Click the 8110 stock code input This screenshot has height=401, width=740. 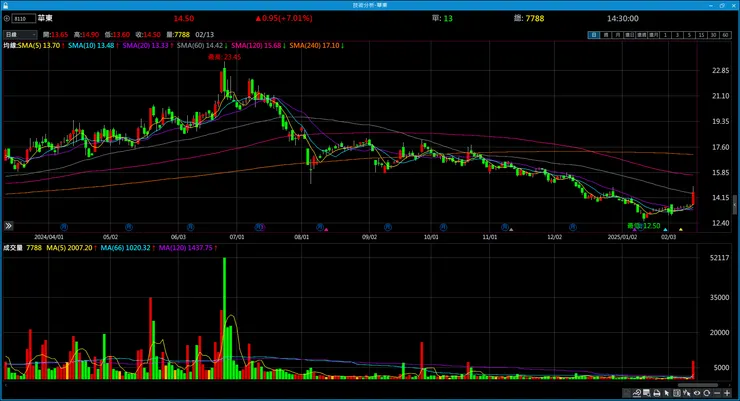pos(24,18)
